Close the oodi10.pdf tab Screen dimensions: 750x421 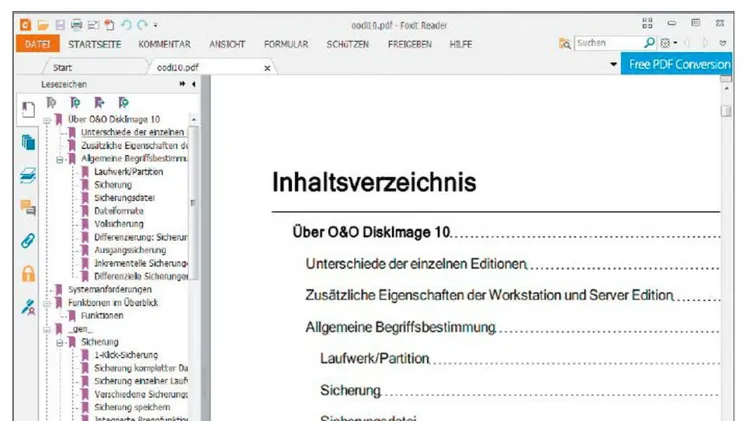(267, 68)
